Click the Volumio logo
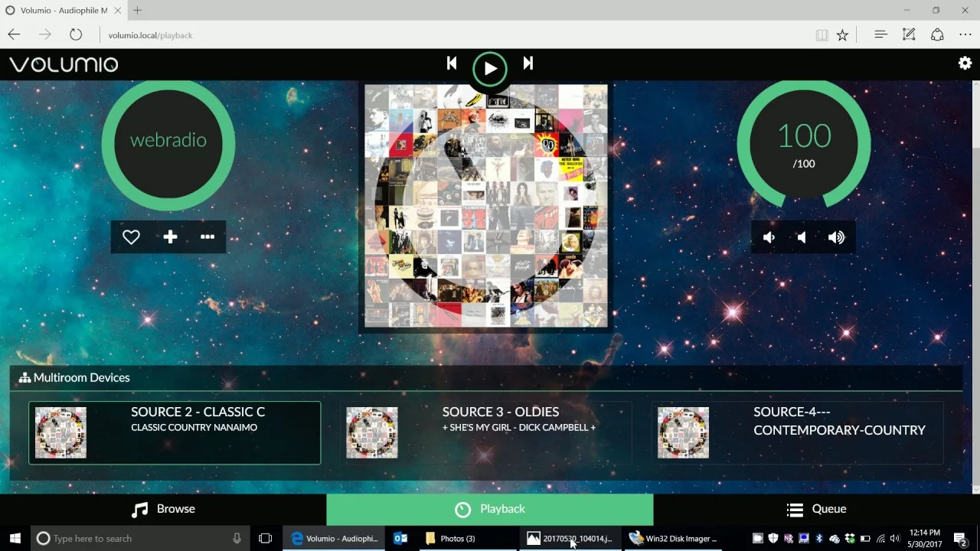 64,64
